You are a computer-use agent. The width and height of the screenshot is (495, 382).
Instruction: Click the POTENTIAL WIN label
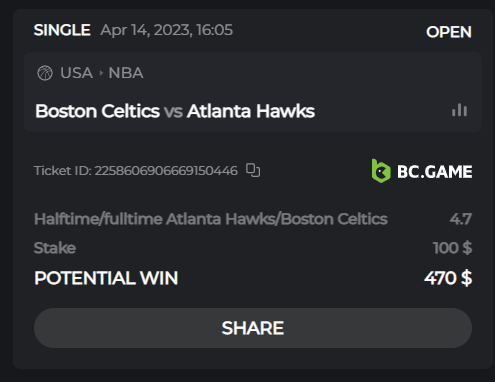point(106,278)
